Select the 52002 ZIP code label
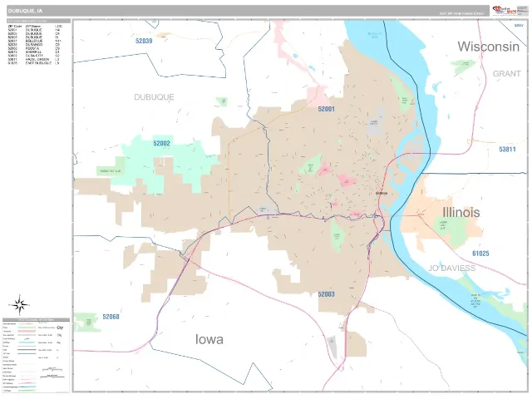Screen dimensions: 532x399 click(x=161, y=143)
